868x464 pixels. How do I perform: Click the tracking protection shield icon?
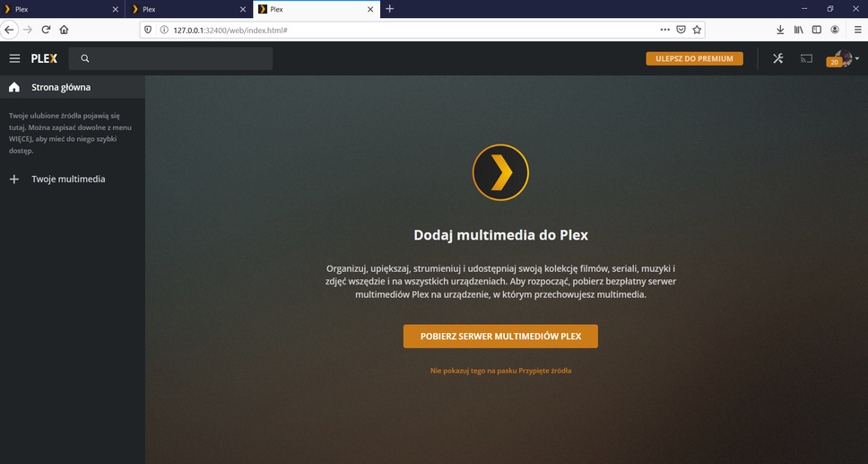tap(148, 30)
